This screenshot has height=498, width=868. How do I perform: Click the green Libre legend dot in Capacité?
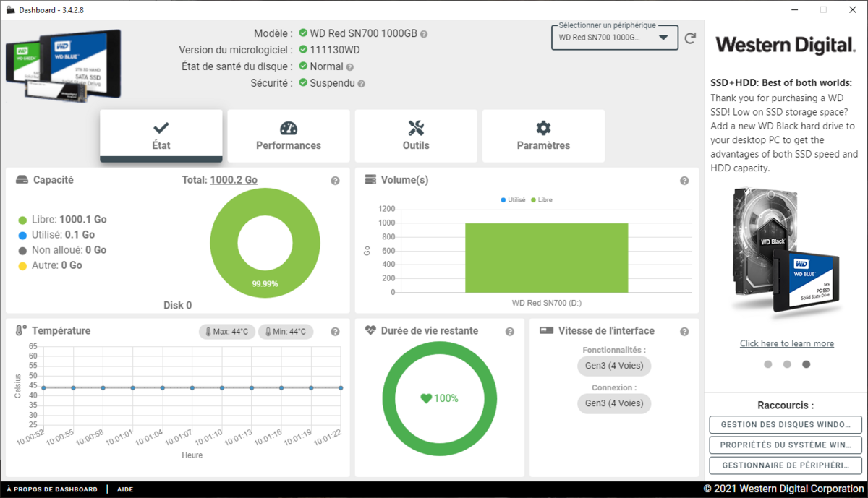pos(22,220)
